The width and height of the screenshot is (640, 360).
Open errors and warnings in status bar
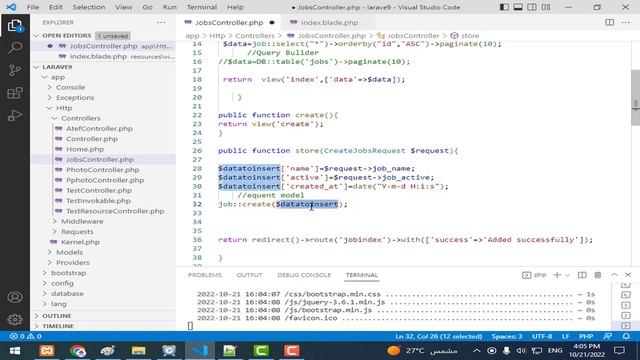pos(25,336)
